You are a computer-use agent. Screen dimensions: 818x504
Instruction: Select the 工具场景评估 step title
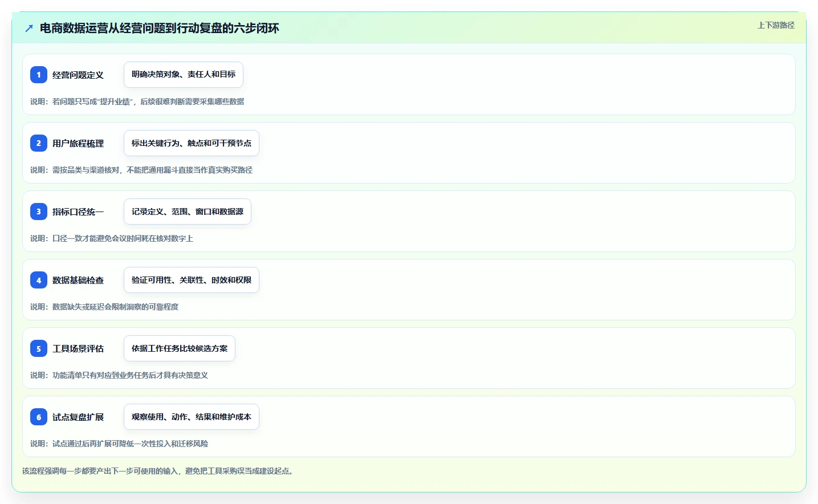78,348
